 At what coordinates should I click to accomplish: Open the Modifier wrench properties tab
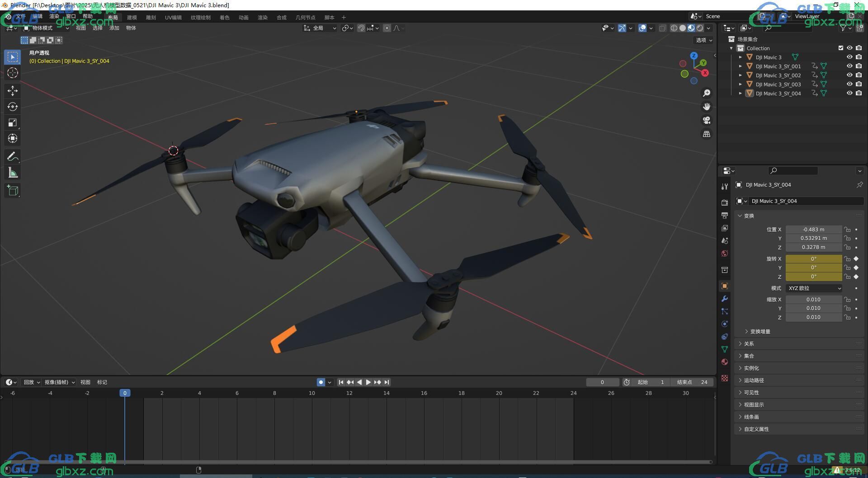(x=725, y=299)
